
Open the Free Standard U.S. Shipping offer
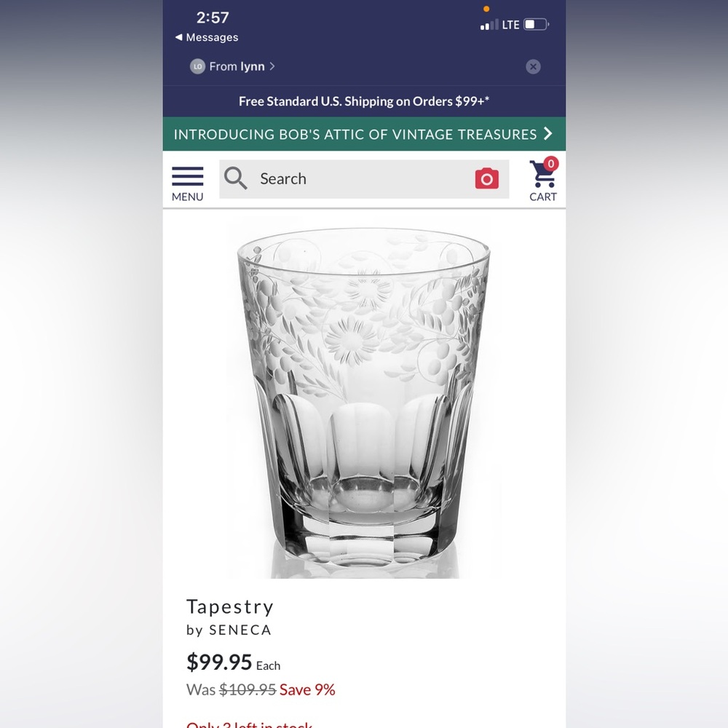(x=364, y=101)
